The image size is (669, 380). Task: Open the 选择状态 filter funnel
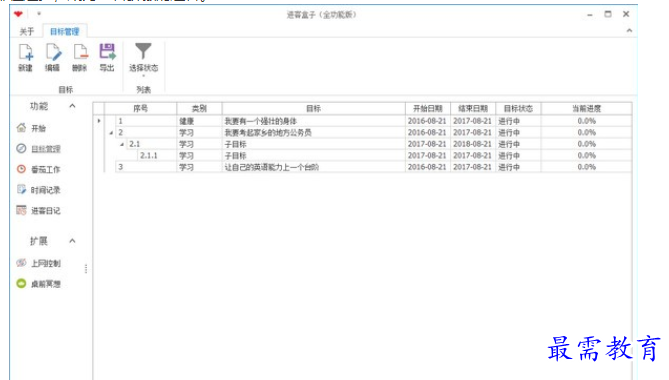(x=143, y=51)
